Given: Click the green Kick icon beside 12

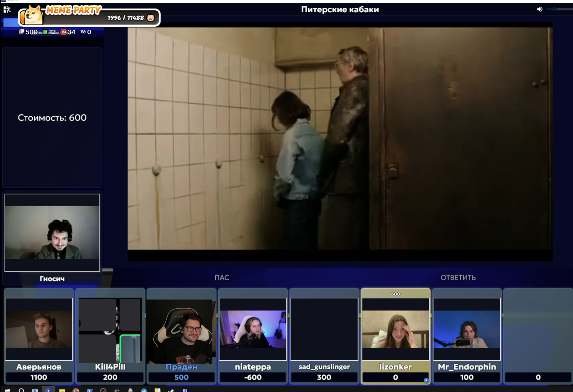Looking at the screenshot, I should pos(45,32).
